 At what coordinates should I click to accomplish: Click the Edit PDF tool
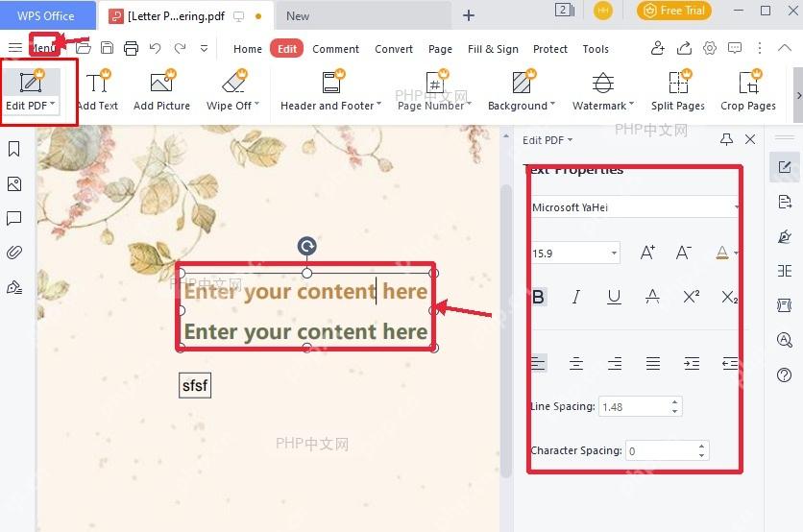coord(31,91)
